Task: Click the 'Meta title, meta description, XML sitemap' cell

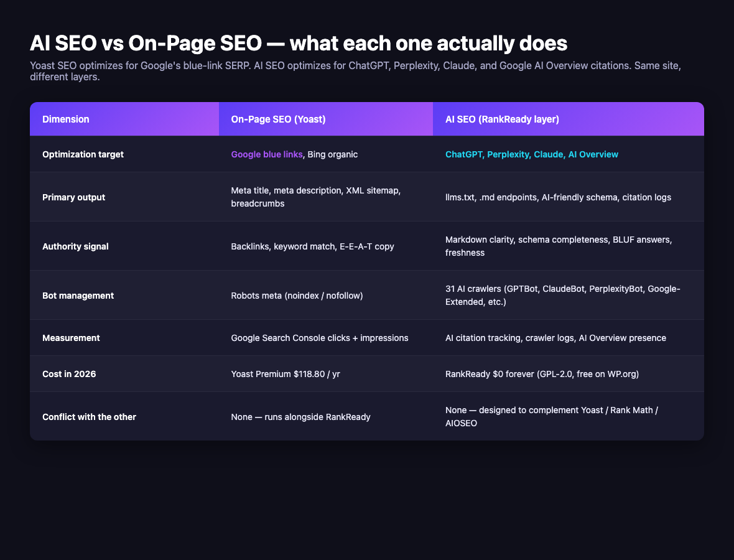Action: pos(326,197)
